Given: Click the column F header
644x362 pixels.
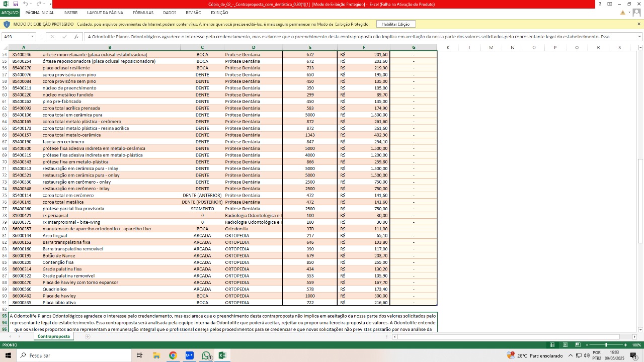Looking at the screenshot, I should click(363, 47).
